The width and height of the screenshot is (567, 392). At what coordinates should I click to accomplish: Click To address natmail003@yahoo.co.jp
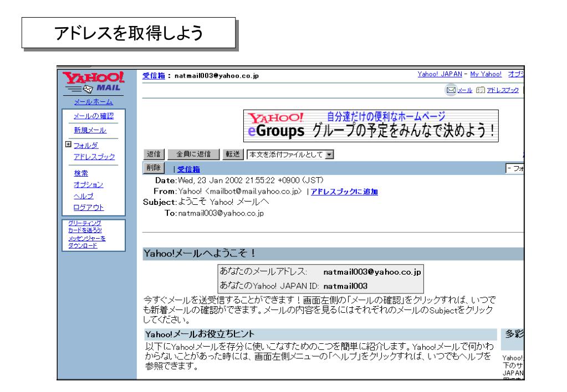tap(221, 213)
